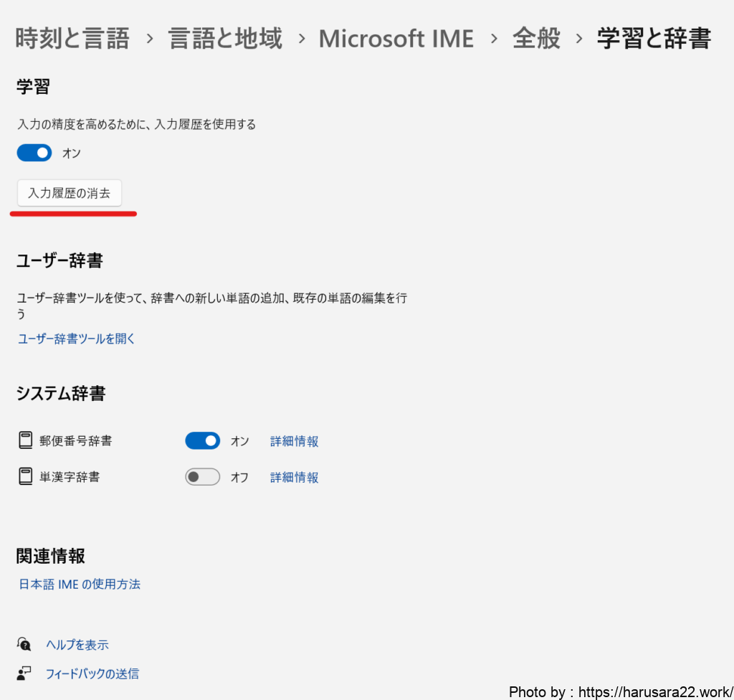This screenshot has width=734, height=700.
Task: Disable the 郵便番号辞書 toggle switch
Action: click(202, 440)
